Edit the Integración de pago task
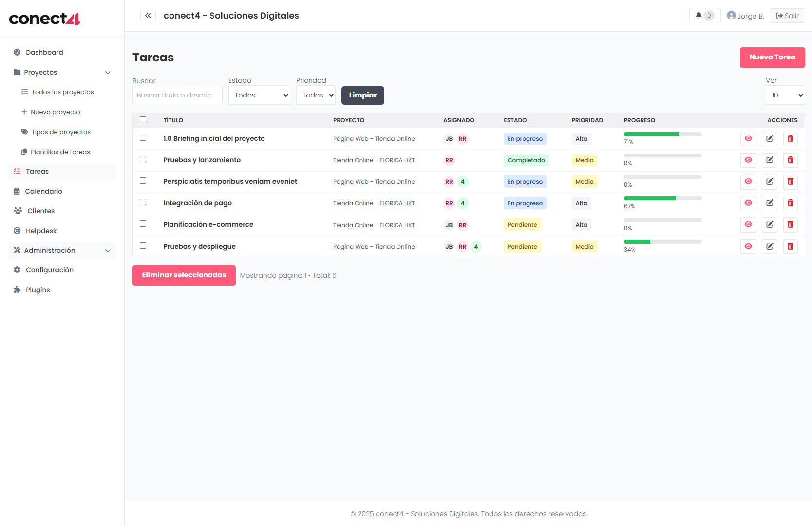The width and height of the screenshot is (812, 526). point(770,203)
